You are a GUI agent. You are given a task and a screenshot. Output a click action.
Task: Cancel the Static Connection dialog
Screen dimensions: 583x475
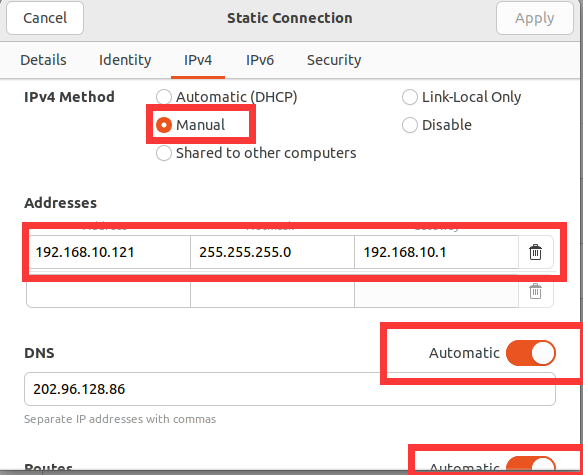pos(45,18)
